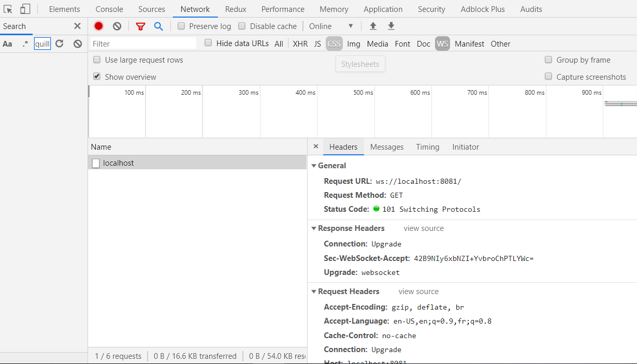
Task: Click the overview timeline request bar
Action: click(620, 104)
